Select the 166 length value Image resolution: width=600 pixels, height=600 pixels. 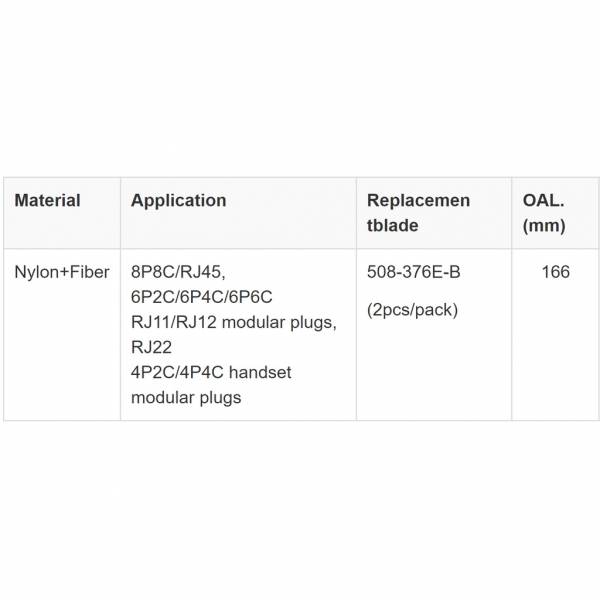555,272
